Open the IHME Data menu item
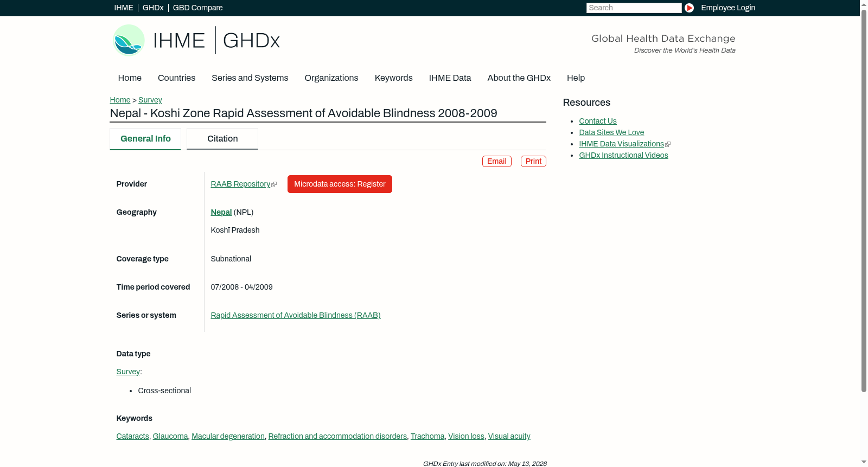868x467 pixels. pos(450,78)
